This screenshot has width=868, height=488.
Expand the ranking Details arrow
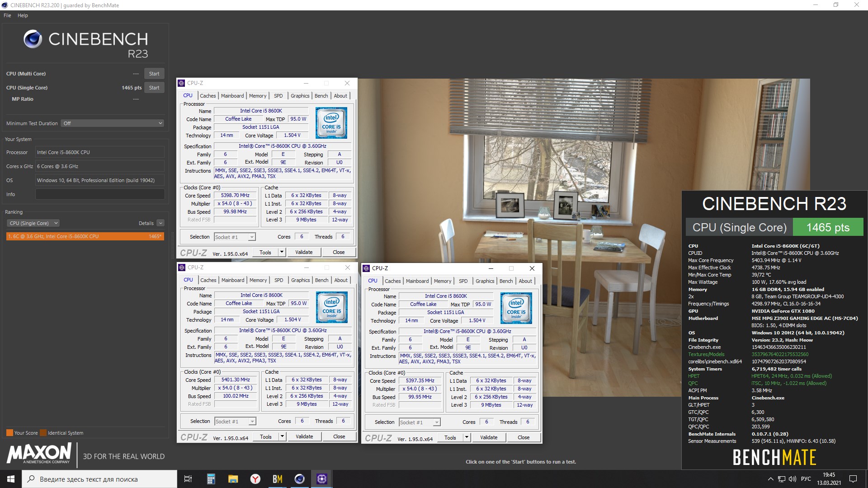[x=160, y=223]
